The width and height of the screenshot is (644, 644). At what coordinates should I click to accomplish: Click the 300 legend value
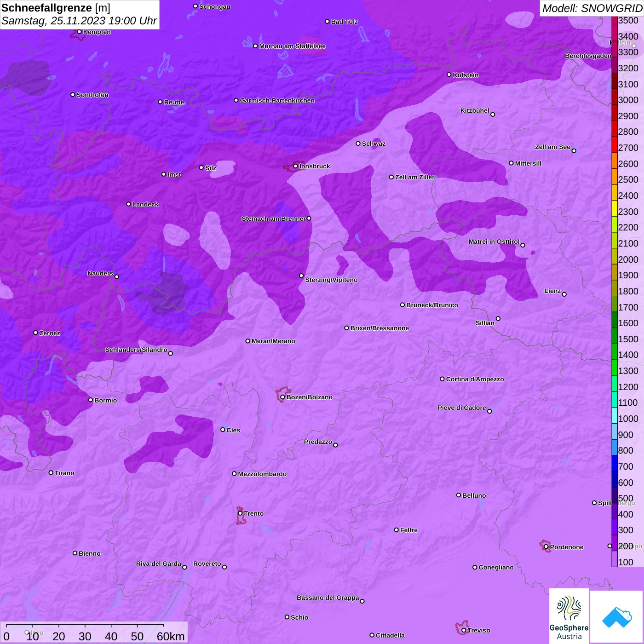click(x=626, y=530)
